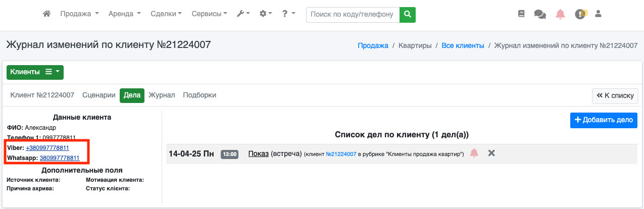Image resolution: width=644 pixels, height=209 pixels.
Task: Open the user profile icon
Action: 599,14
